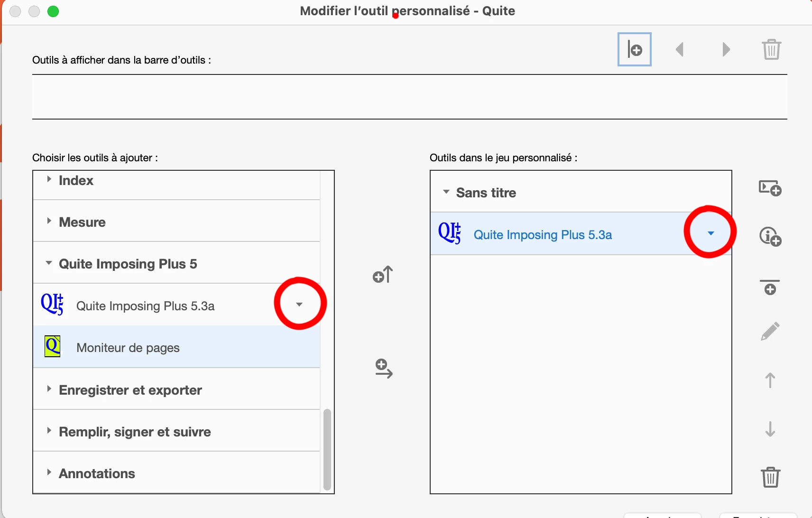Click the top toolbar trash icon

772,49
